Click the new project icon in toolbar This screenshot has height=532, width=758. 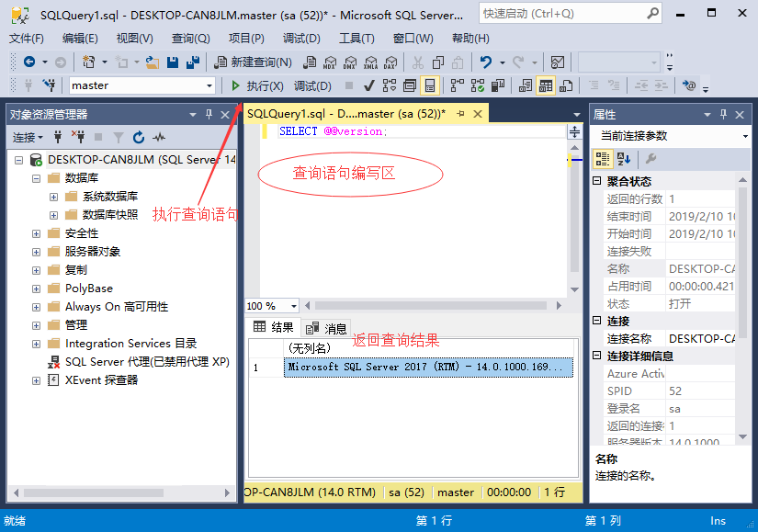pyautogui.click(x=89, y=62)
